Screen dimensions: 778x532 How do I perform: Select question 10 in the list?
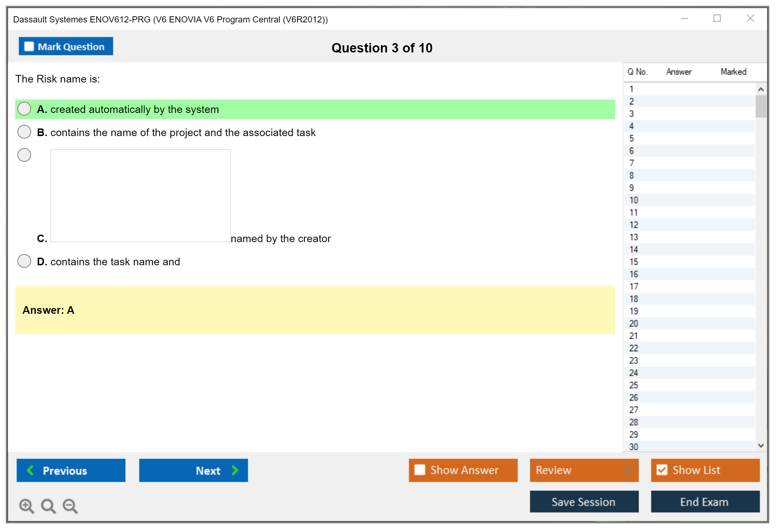click(634, 200)
